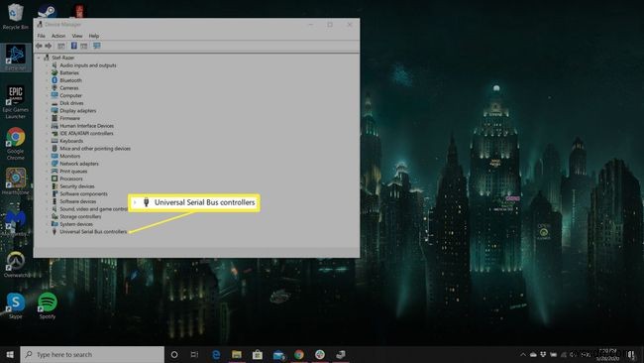644x363 pixels.
Task: Select Universal Serial Bus controllers in tree
Action: point(93,232)
